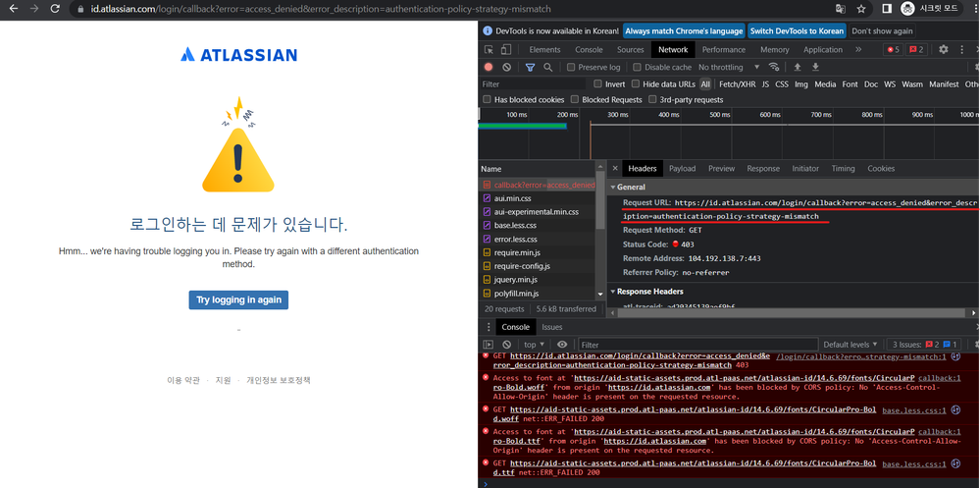Switch to the Sources tab
Viewport: 980px width, 488px height.
click(630, 49)
